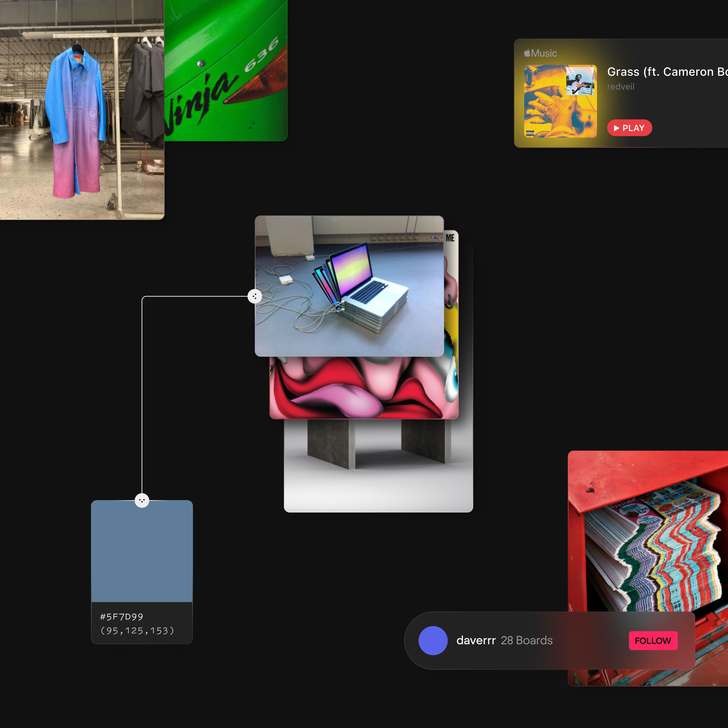Screen dimensions: 728x728
Task: Click the #5F7D99 hex code text
Action: tap(121, 617)
